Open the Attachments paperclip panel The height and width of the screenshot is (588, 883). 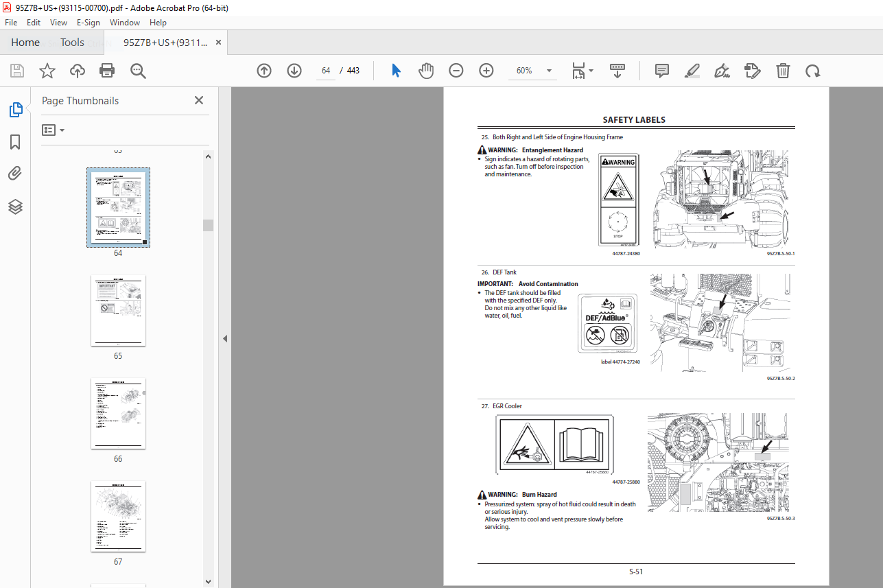[15, 174]
